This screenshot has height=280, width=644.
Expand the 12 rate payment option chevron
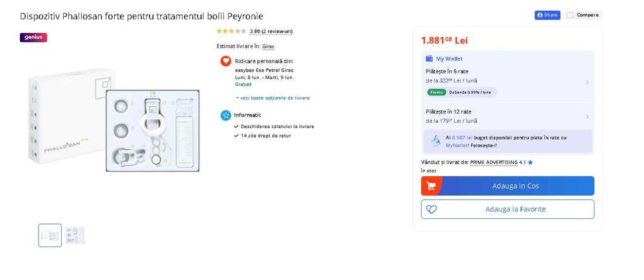pos(587,117)
